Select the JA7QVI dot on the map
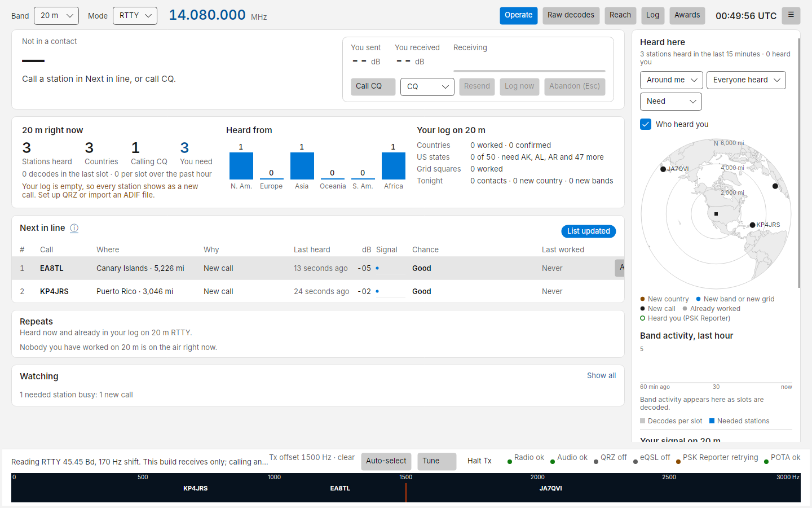This screenshot has height=508, width=812. point(663,169)
